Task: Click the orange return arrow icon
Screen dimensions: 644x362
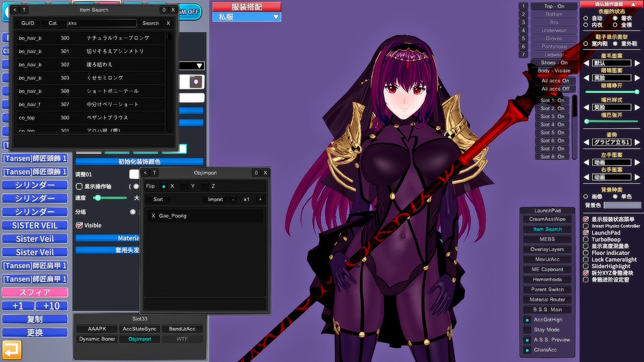Action: pyautogui.click(x=12, y=350)
